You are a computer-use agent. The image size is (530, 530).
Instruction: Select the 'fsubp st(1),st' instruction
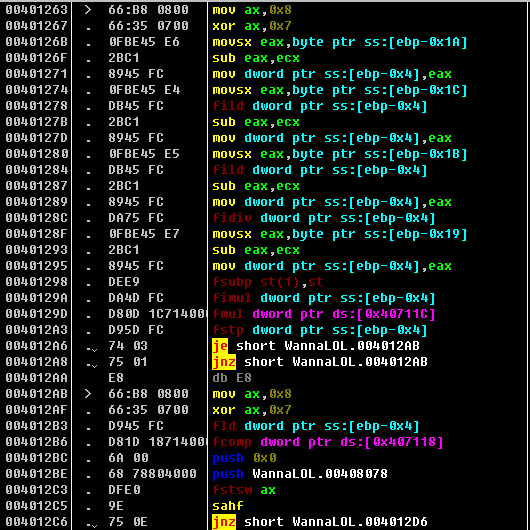(x=268, y=282)
